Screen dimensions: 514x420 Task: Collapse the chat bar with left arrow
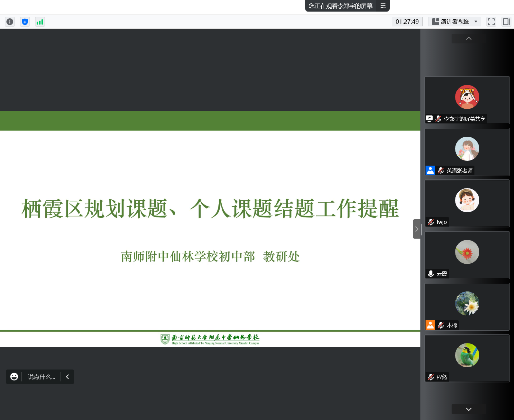(x=68, y=377)
